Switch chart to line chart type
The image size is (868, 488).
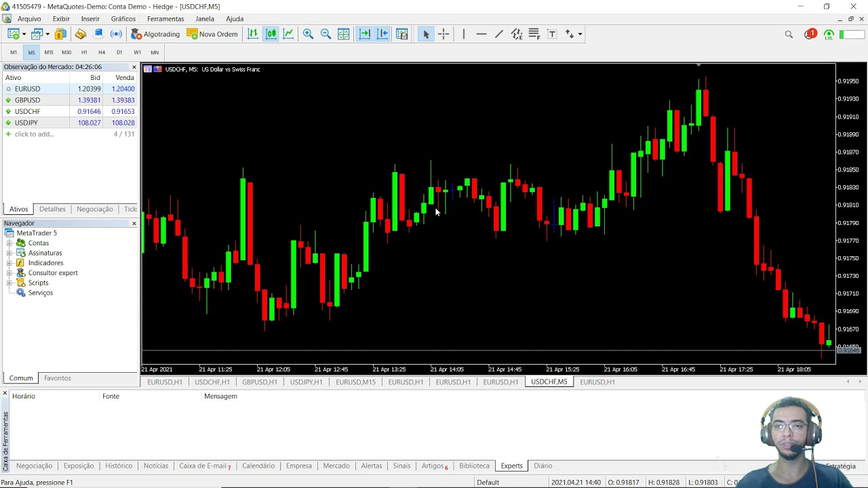click(288, 34)
